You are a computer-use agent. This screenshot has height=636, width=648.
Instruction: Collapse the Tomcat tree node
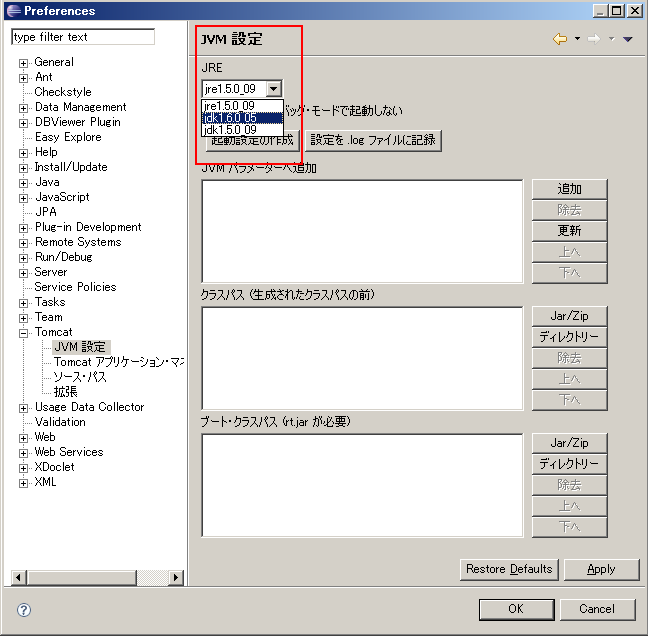point(24,333)
